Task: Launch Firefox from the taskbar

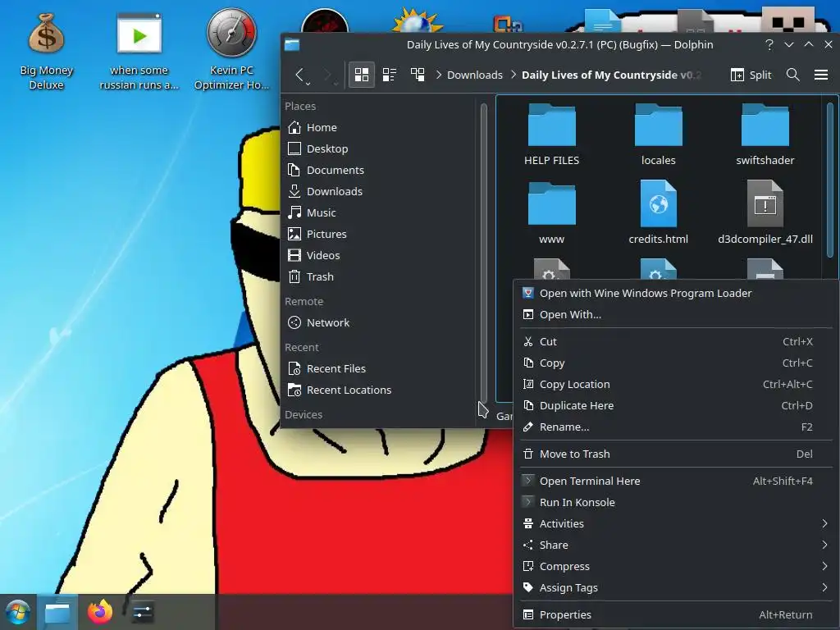Action: point(99,612)
